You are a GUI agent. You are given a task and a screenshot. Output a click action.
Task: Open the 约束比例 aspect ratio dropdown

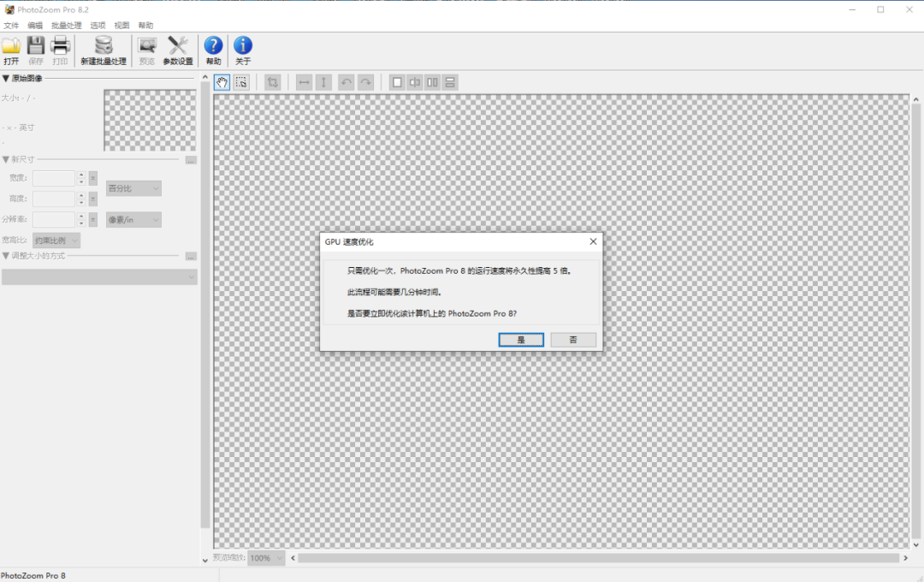[56, 240]
